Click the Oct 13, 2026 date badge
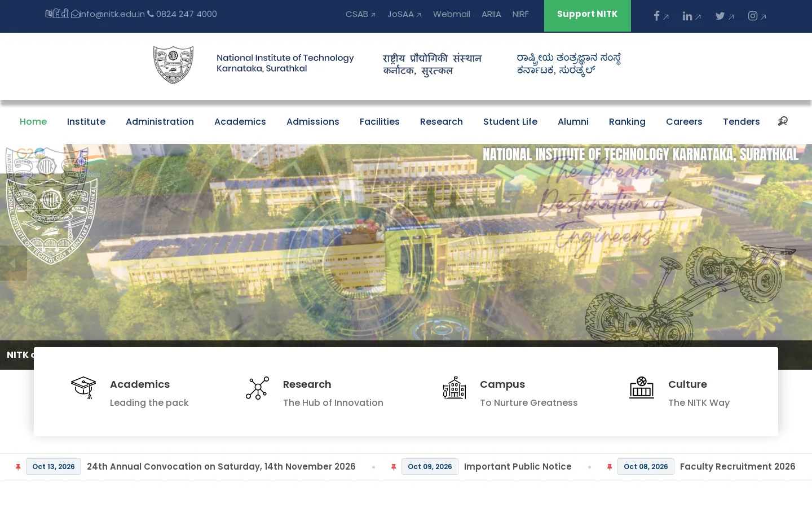This screenshot has width=812, height=508. (54, 466)
